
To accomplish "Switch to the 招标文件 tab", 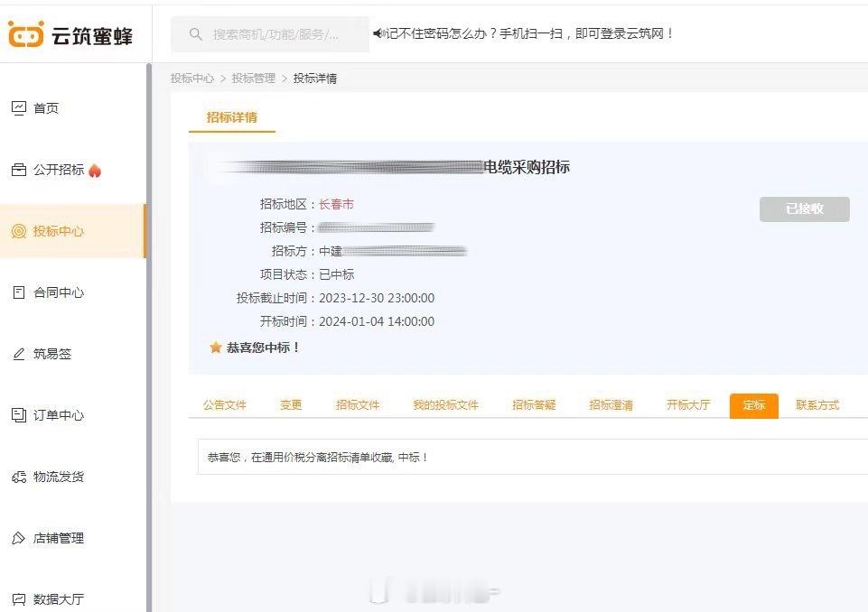I will click(x=358, y=405).
